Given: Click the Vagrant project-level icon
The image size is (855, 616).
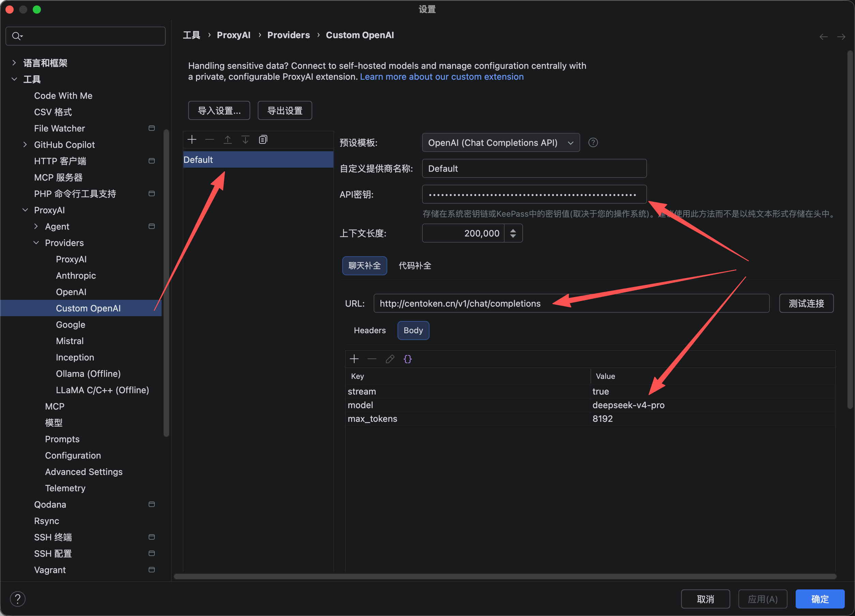Looking at the screenshot, I should click(152, 570).
